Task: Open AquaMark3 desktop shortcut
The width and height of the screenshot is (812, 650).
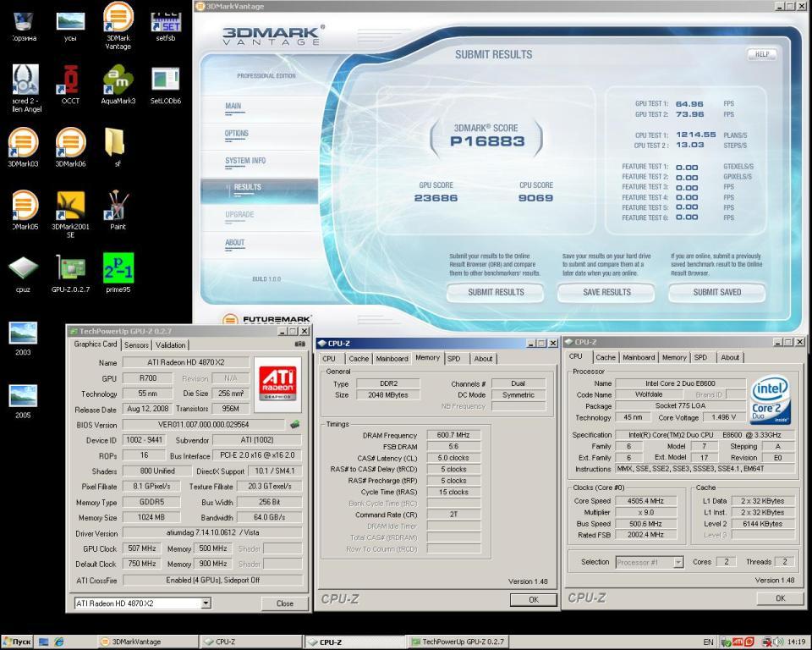Action: pos(118,83)
